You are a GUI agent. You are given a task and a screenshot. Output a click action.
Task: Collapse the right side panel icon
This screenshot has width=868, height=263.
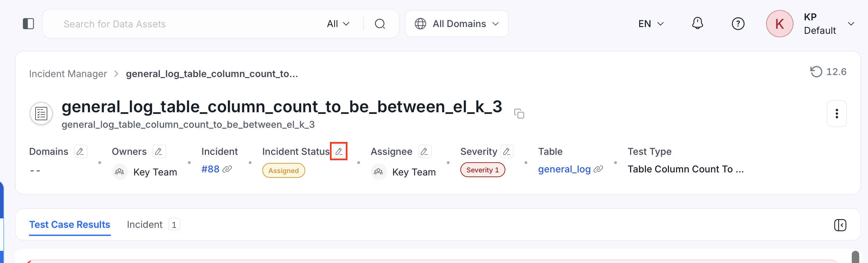[x=840, y=225]
